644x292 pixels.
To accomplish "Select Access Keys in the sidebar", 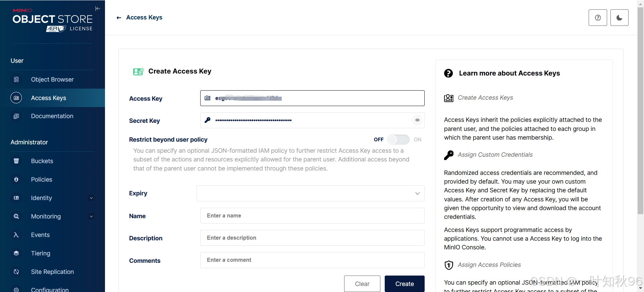I will coord(52,98).
